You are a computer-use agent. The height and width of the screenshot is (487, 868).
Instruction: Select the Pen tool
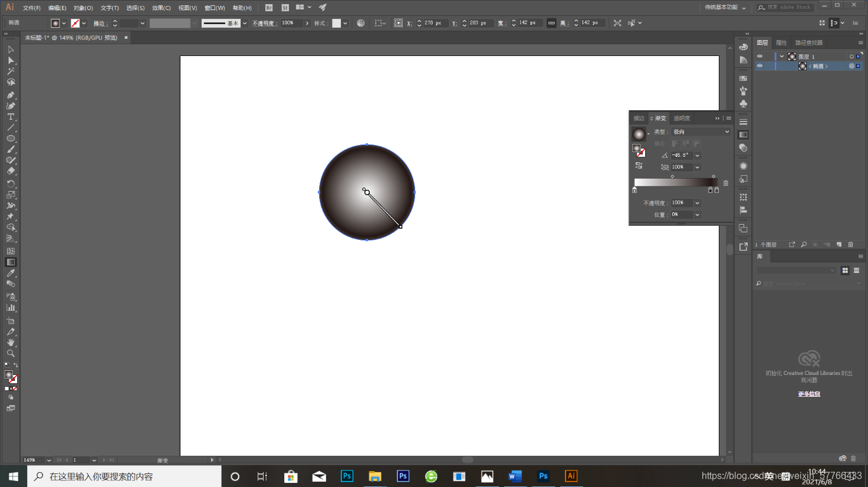coord(11,94)
